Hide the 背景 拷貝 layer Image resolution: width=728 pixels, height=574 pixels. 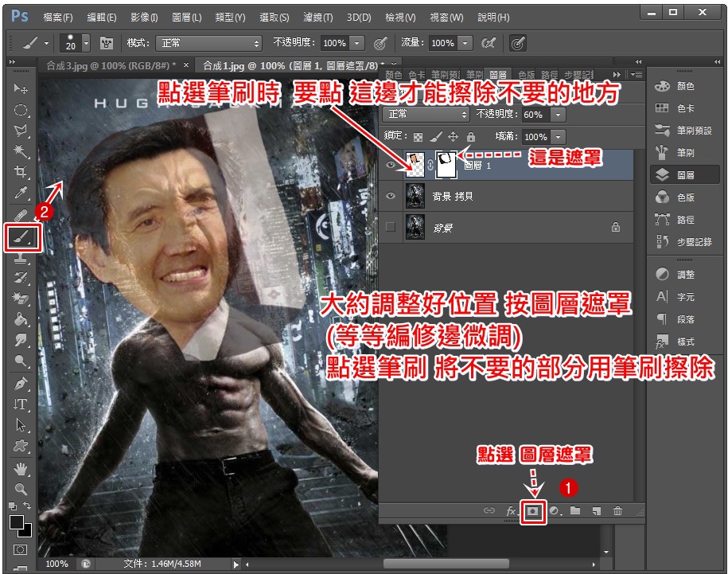tap(391, 196)
